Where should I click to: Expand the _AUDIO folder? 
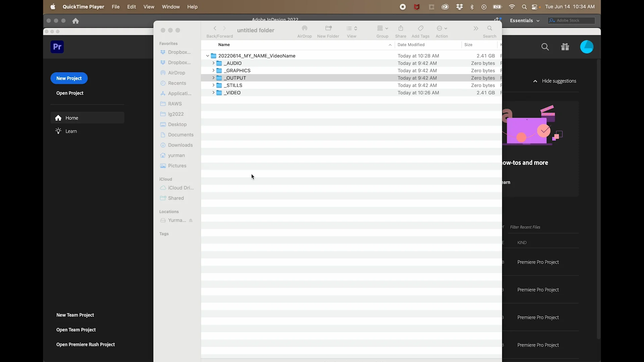(x=214, y=63)
